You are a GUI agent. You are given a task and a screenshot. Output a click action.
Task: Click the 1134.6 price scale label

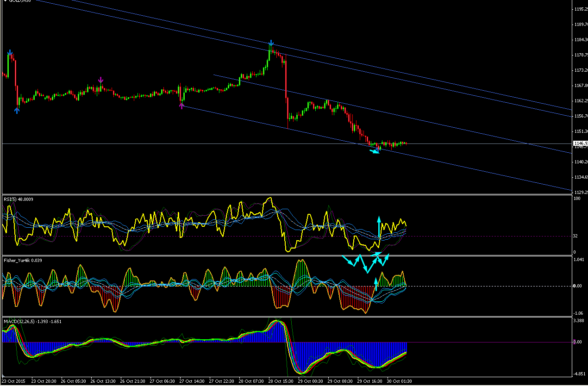tap(581, 177)
